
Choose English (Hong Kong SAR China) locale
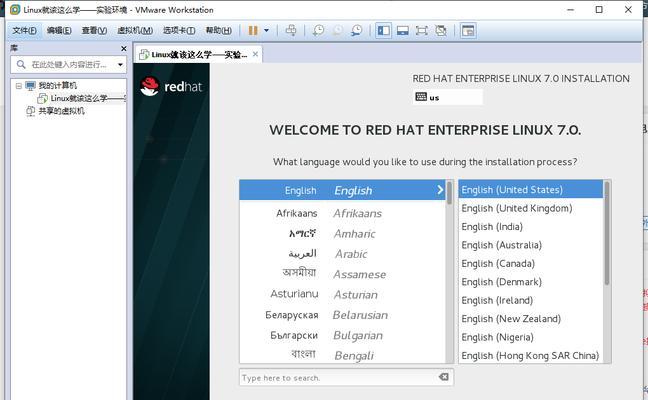coord(531,355)
